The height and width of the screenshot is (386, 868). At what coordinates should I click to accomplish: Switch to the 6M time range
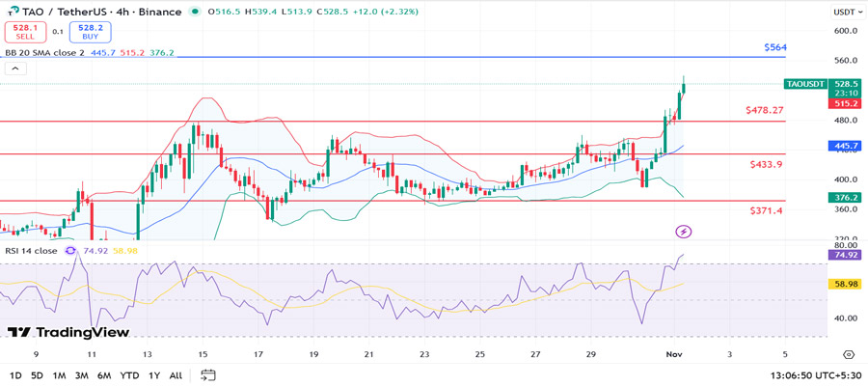pos(103,374)
